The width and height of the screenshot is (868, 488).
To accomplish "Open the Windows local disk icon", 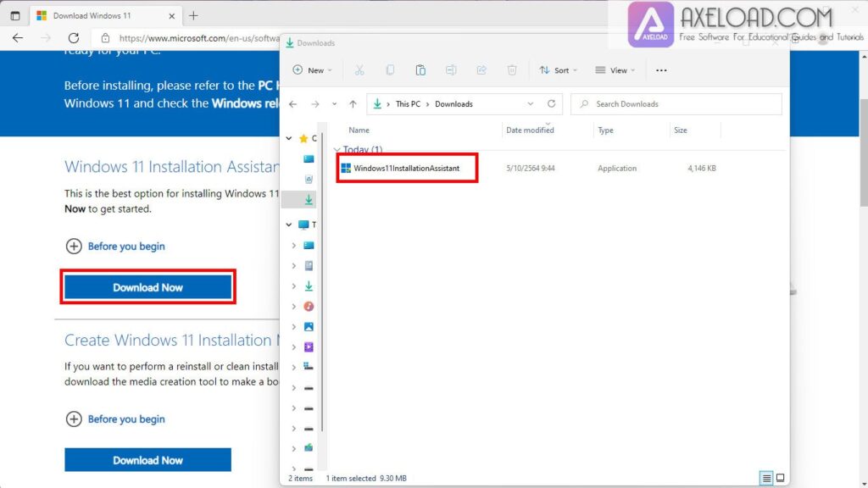I will (309, 367).
